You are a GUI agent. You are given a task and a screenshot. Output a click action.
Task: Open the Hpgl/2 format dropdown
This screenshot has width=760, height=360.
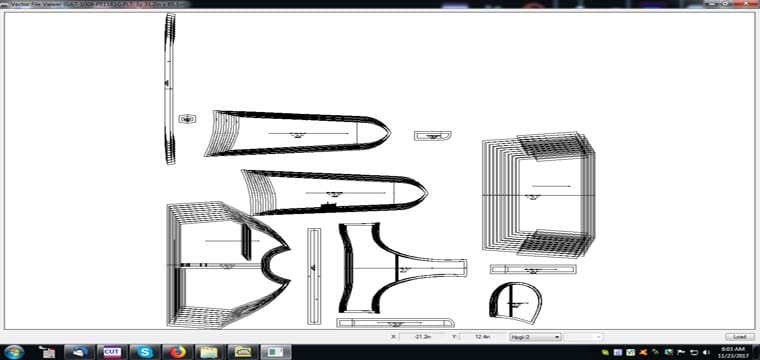click(x=535, y=337)
